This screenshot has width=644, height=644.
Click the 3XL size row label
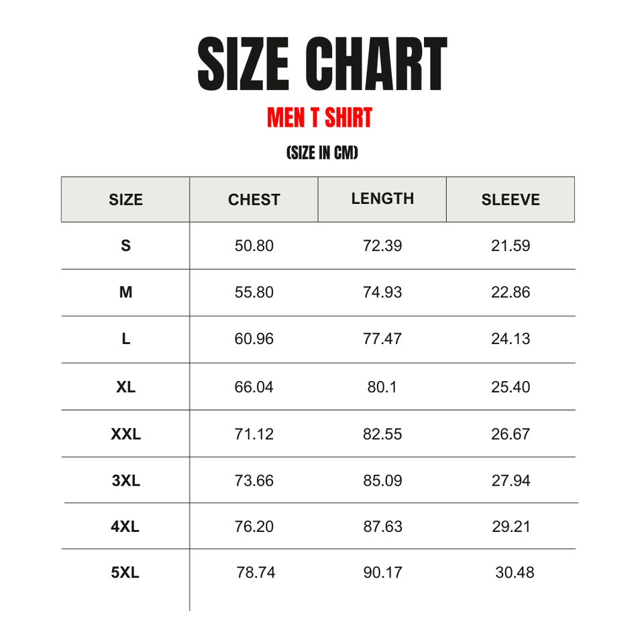click(125, 480)
